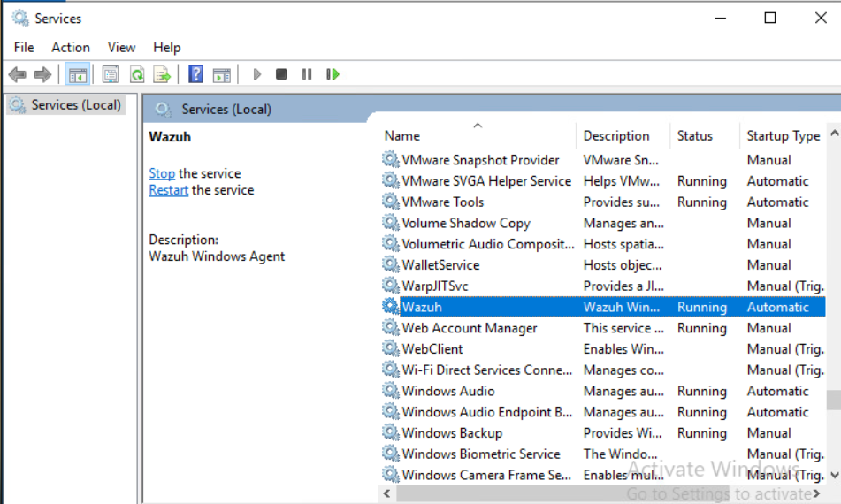Click gear icon beside Web Account Manager
Viewport: 841px width, 504px height.
click(x=391, y=327)
